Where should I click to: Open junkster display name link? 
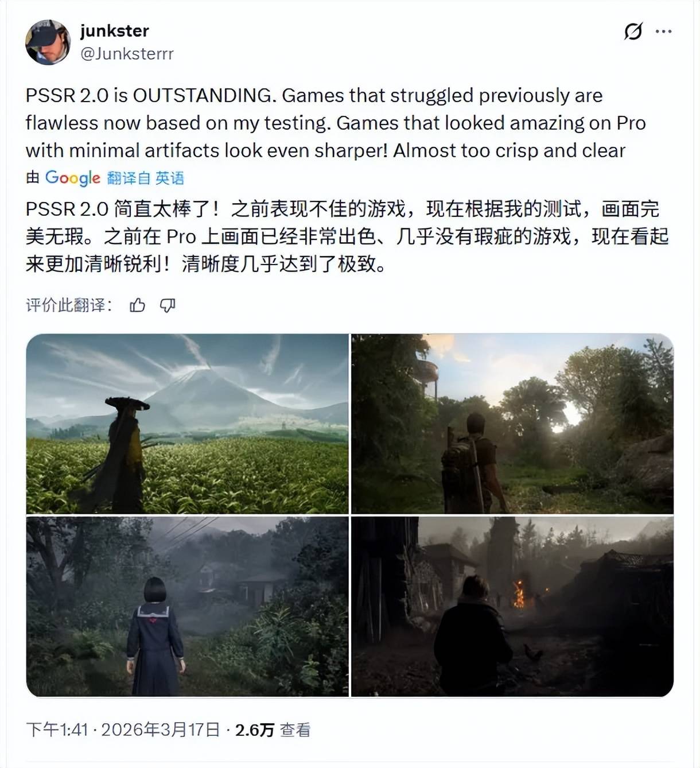115,30
